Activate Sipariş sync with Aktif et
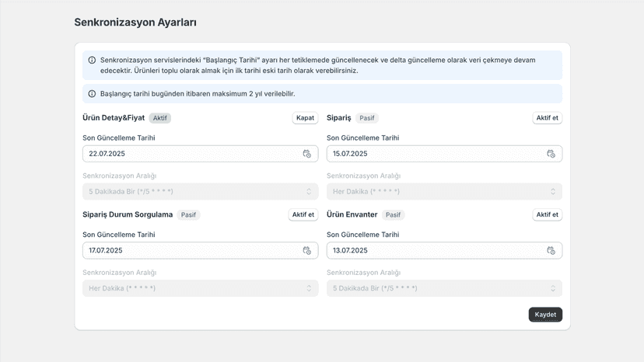 click(x=547, y=118)
